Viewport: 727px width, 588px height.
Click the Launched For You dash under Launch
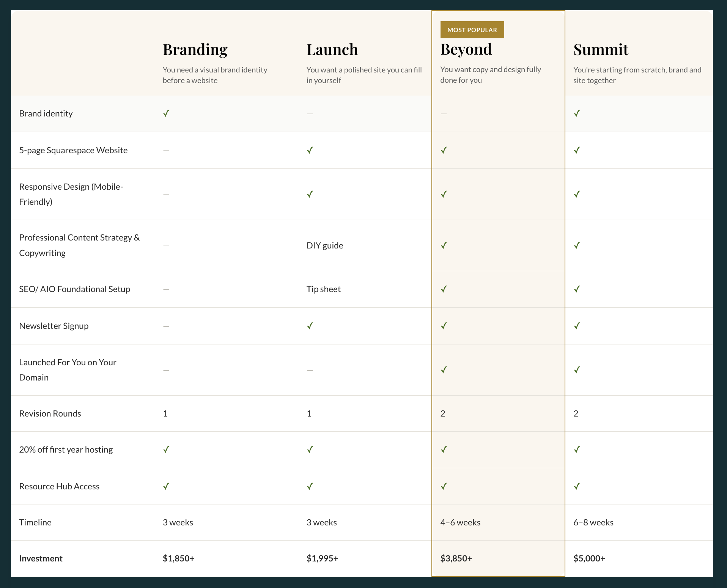point(310,370)
